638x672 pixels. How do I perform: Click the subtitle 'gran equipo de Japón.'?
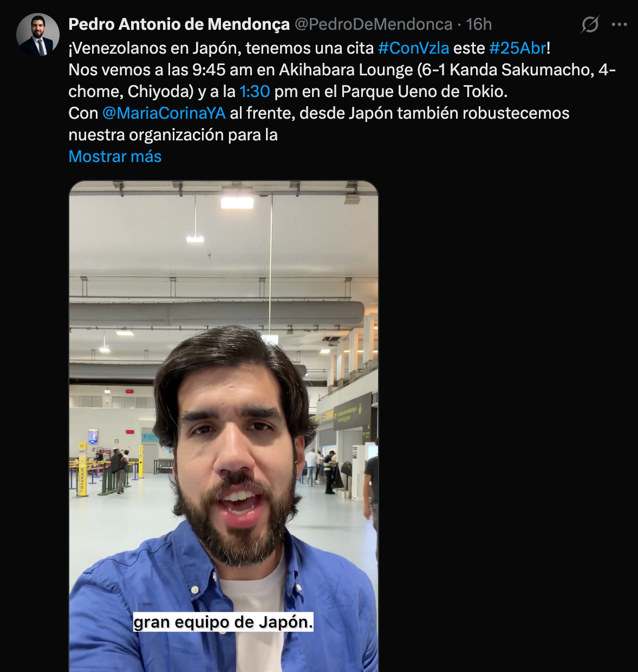223,622
